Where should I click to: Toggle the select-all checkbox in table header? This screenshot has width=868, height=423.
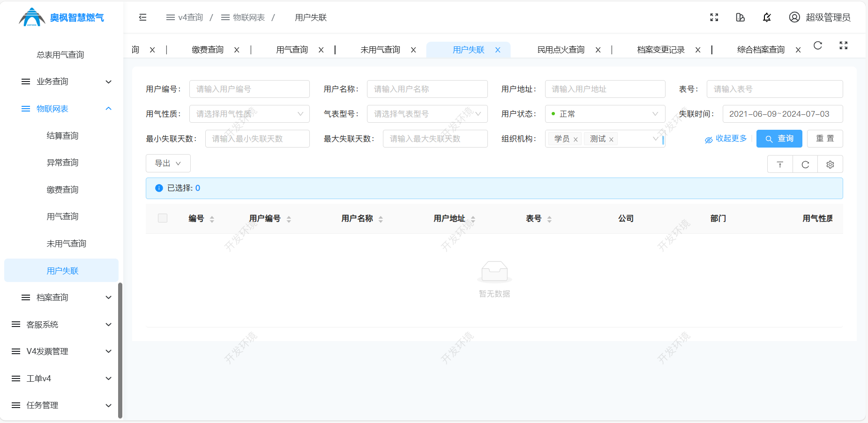(x=163, y=218)
